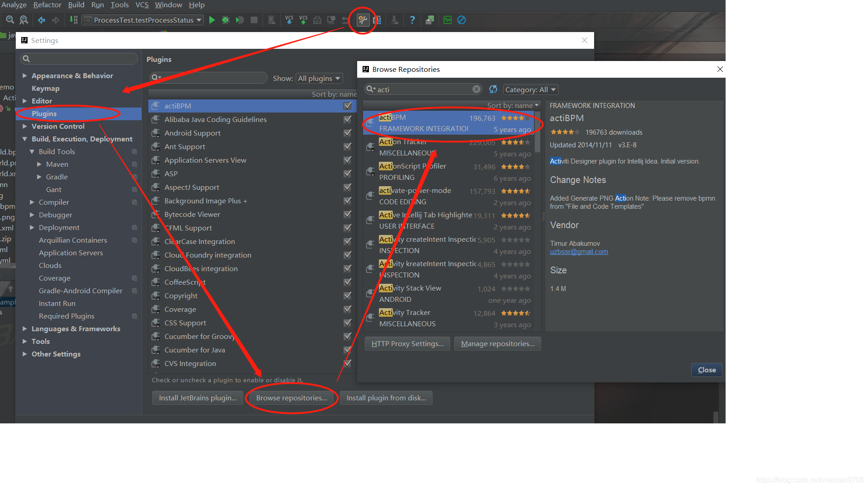Click the Settings search magnifier icon
The width and height of the screenshot is (868, 488).
26,58
